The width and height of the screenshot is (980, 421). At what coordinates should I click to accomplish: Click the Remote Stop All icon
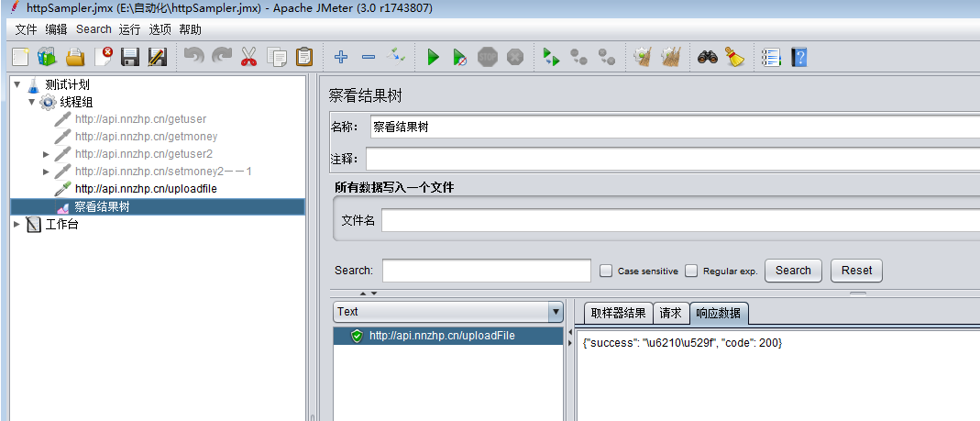[578, 58]
